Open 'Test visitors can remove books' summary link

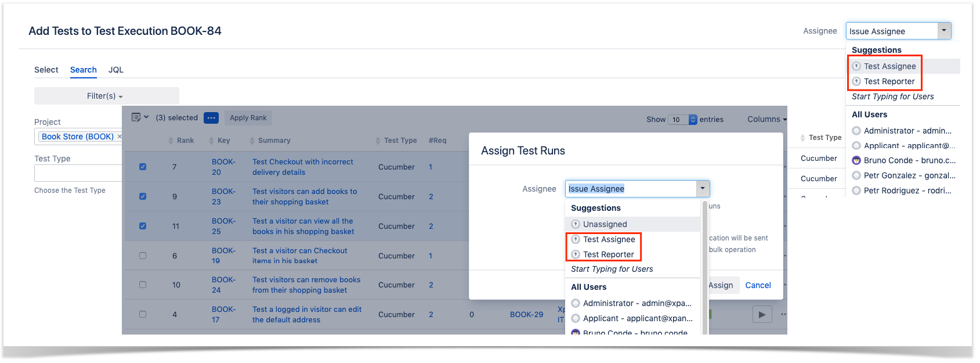(x=306, y=285)
